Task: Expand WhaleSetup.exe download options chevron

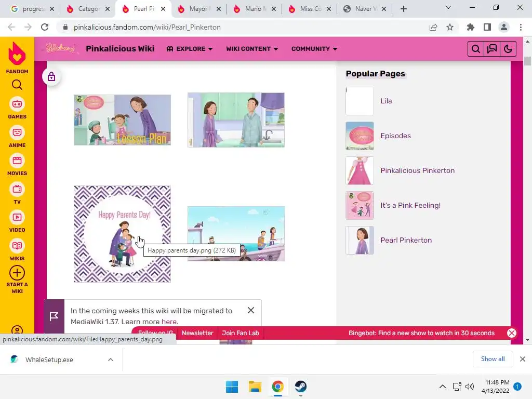Action: (111, 360)
